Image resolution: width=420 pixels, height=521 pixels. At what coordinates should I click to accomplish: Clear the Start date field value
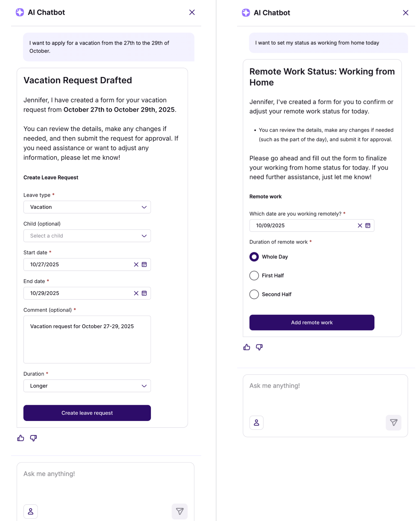point(136,264)
